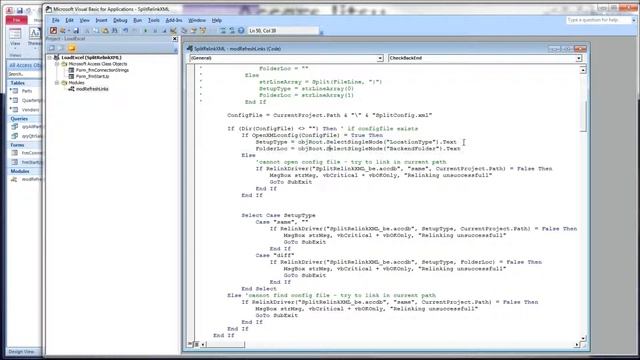Open the Debug menu

[120, 20]
